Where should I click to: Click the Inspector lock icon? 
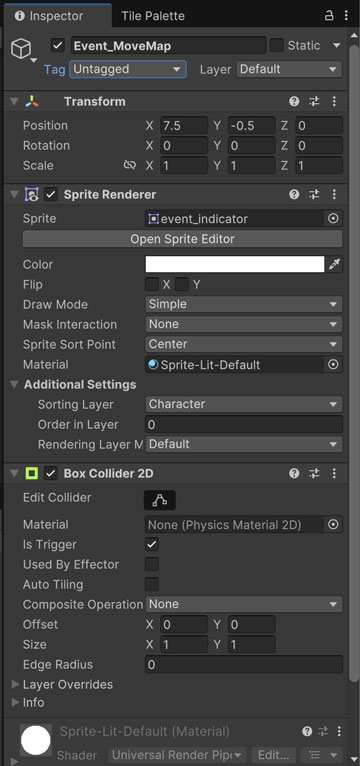click(329, 16)
